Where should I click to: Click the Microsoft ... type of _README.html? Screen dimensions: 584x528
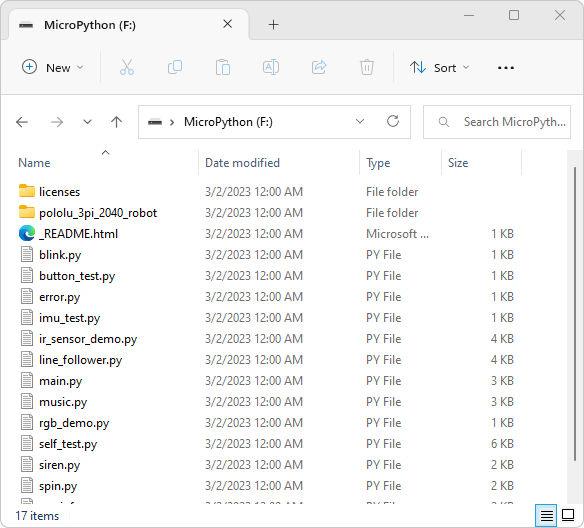[397, 234]
